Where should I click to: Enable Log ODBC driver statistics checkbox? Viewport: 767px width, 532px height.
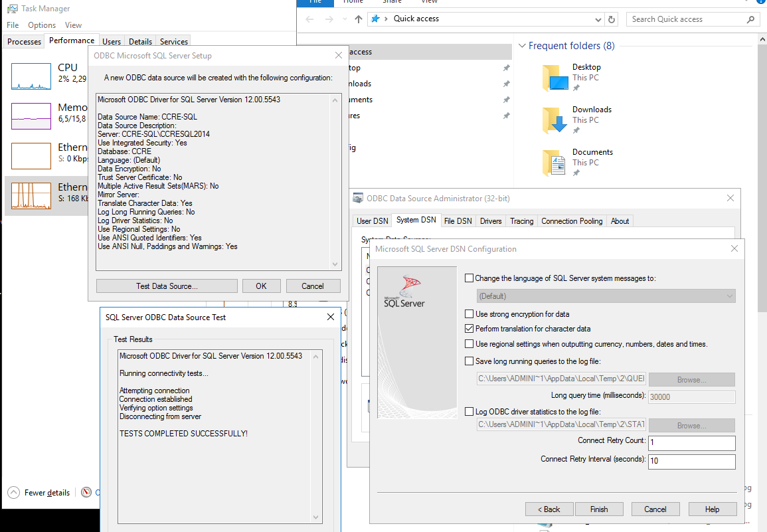tap(469, 412)
